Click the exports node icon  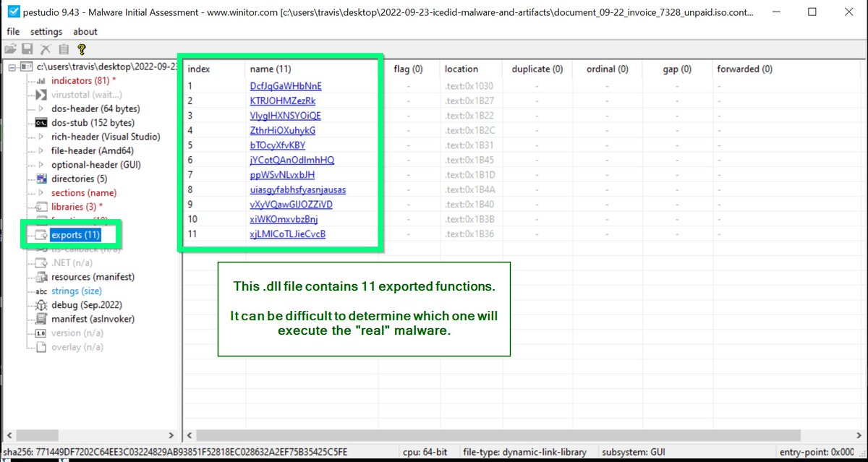point(41,235)
